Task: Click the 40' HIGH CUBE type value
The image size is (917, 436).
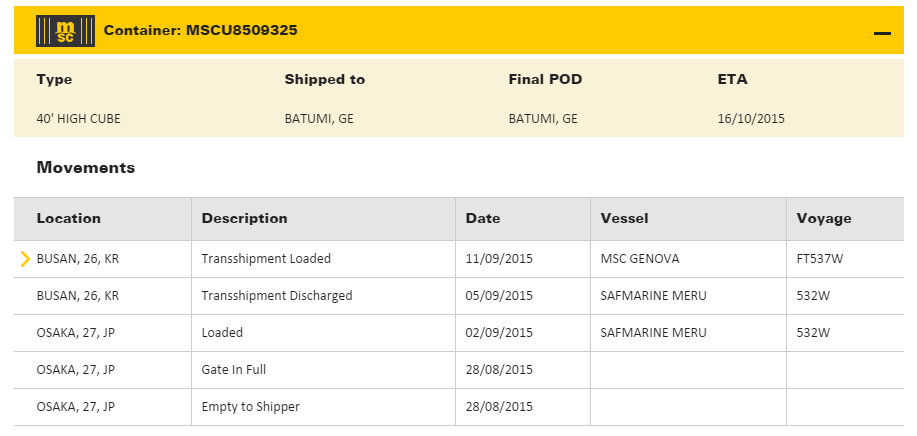Action: pyautogui.click(x=78, y=118)
